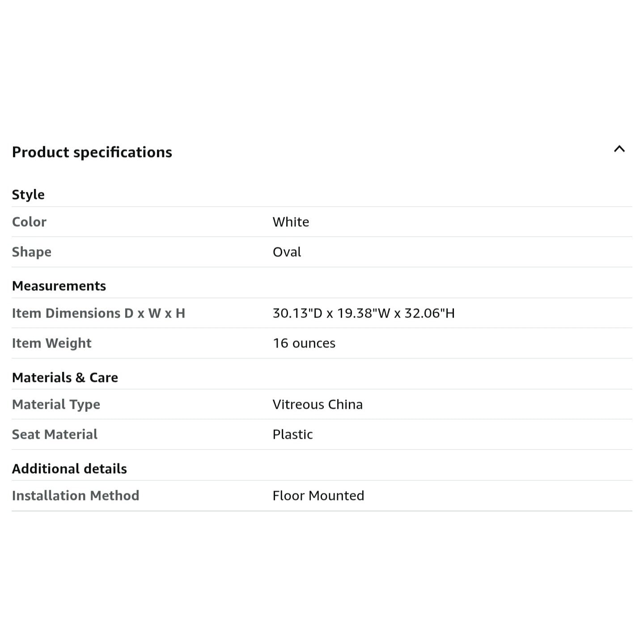Click the Additional details header
644x644 pixels.
(69, 469)
